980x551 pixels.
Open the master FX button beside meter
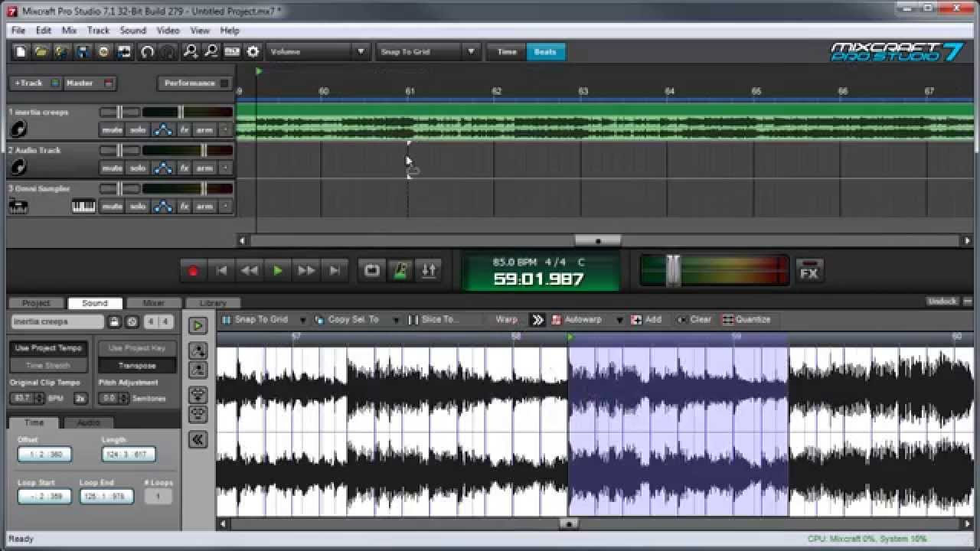point(808,271)
